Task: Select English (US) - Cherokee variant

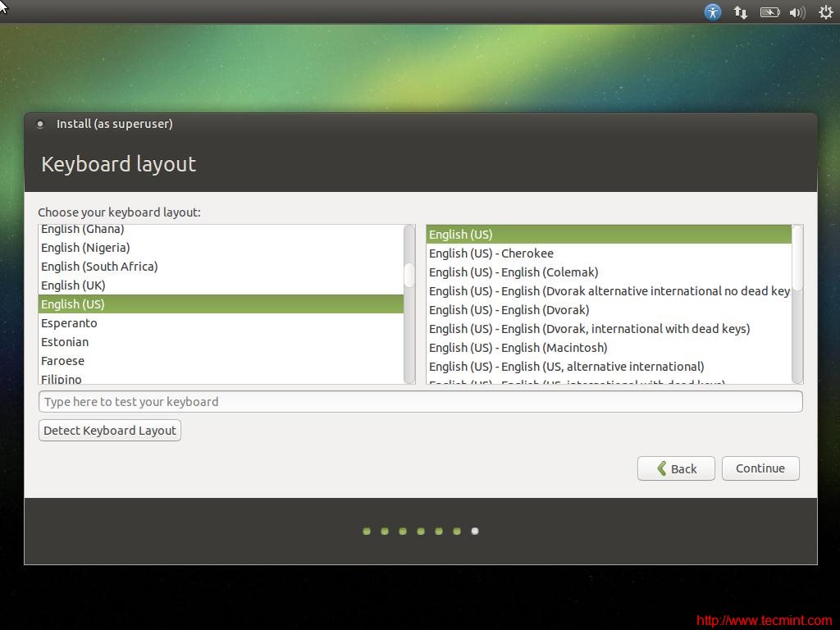Action: pos(609,253)
